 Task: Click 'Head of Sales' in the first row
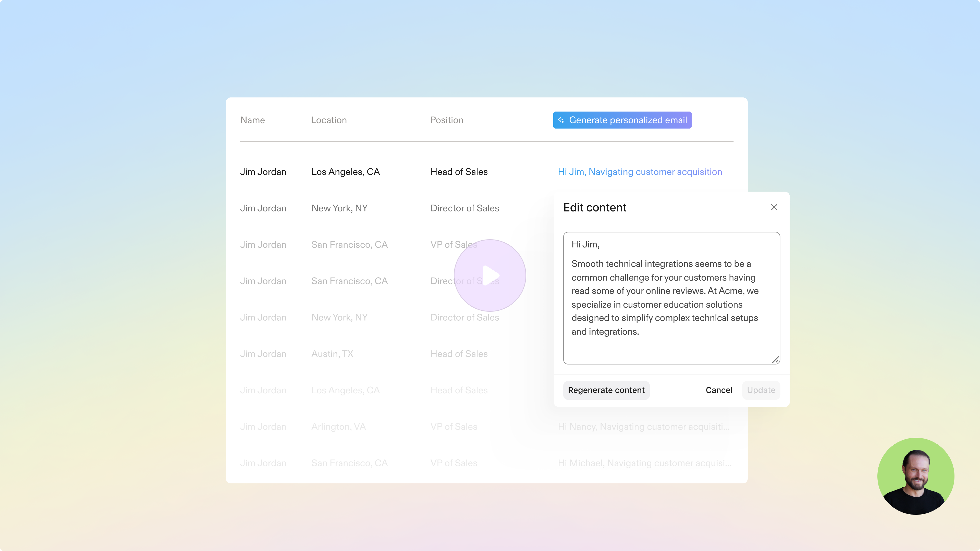tap(459, 172)
